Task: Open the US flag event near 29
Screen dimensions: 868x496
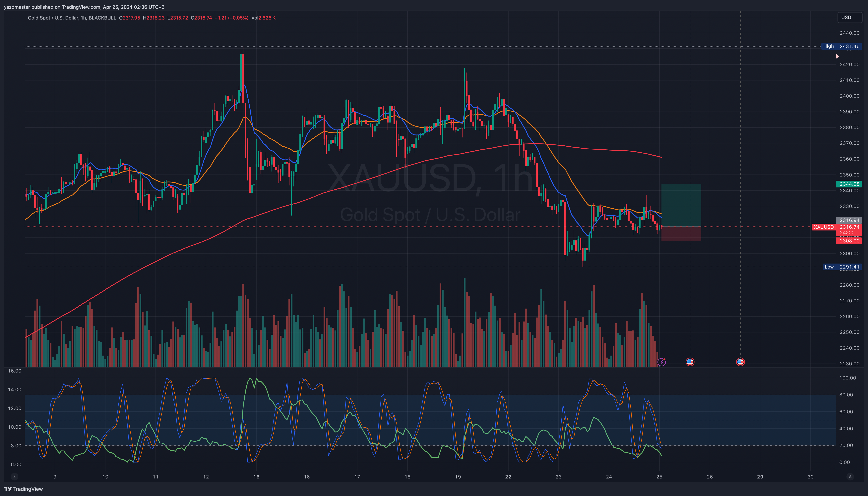Action: [x=740, y=362]
